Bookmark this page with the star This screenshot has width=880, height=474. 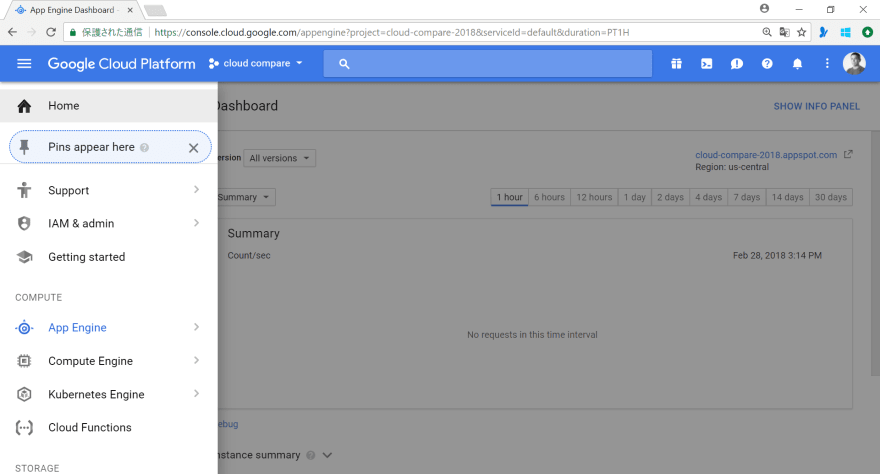click(801, 32)
